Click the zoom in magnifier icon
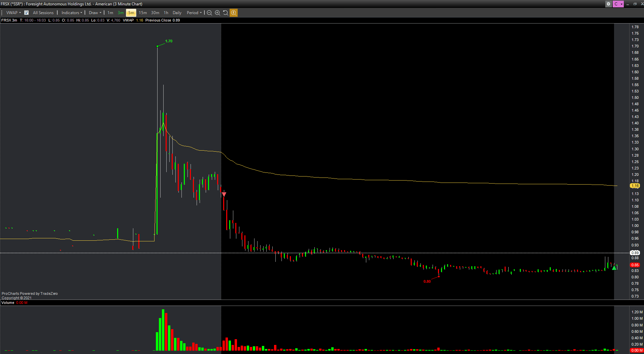Screen dimensions: 644x354 point(217,13)
